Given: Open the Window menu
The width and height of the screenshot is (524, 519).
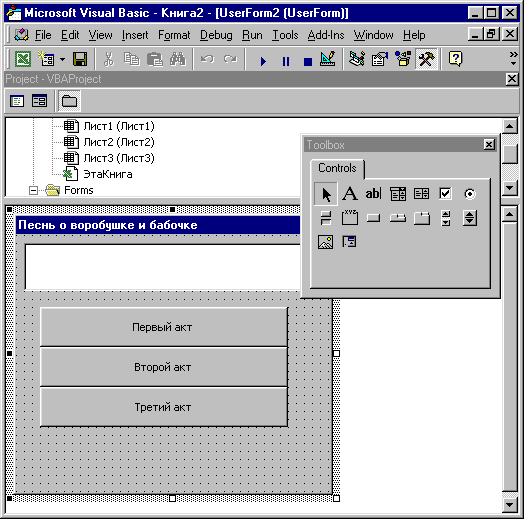Looking at the screenshot, I should tap(373, 35).
